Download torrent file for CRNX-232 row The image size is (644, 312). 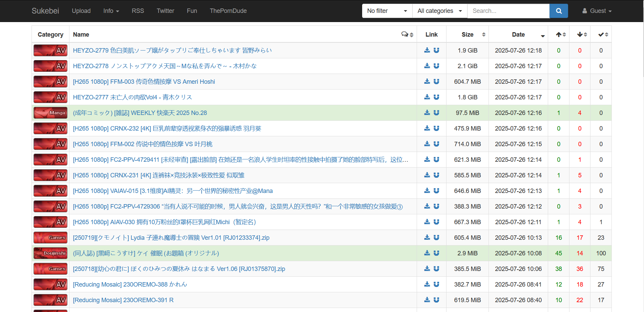click(427, 128)
